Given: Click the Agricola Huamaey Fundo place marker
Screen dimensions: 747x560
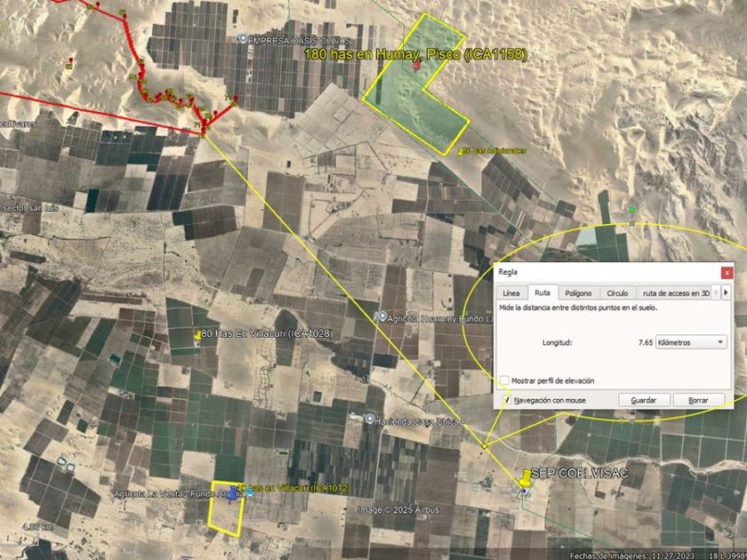Looking at the screenshot, I should pos(382,316).
